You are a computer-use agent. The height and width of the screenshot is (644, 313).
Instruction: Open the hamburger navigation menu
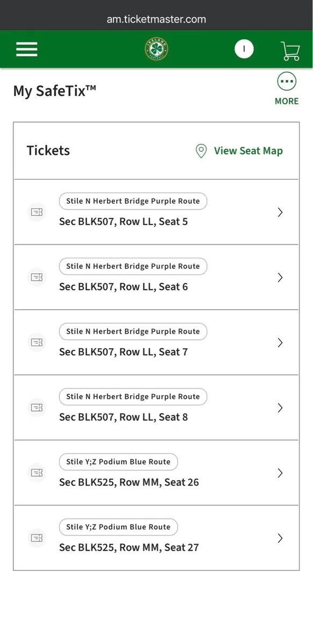(x=26, y=49)
